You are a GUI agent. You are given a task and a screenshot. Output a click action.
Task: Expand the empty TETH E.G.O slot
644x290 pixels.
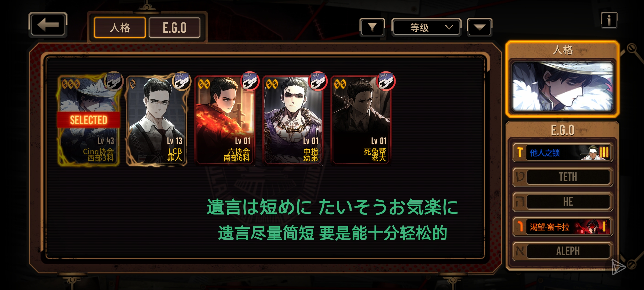563,177
